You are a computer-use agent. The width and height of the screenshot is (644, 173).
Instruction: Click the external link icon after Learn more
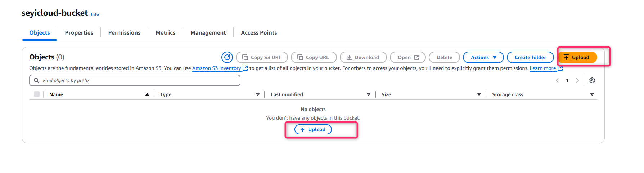[x=560, y=68]
